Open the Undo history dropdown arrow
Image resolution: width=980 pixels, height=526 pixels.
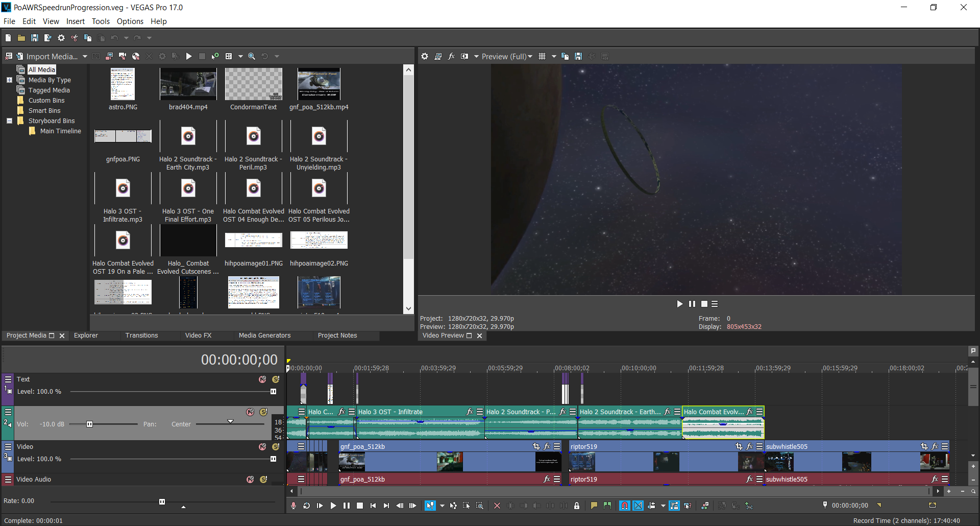pos(126,38)
